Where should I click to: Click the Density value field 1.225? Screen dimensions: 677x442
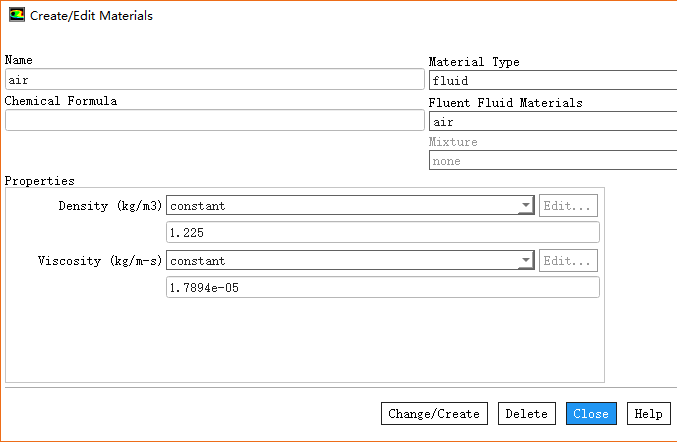pyautogui.click(x=382, y=233)
